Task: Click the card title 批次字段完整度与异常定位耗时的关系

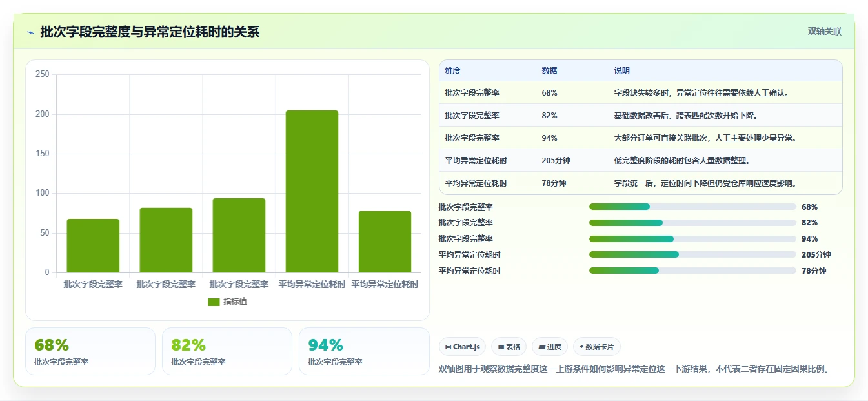Action: click(150, 32)
